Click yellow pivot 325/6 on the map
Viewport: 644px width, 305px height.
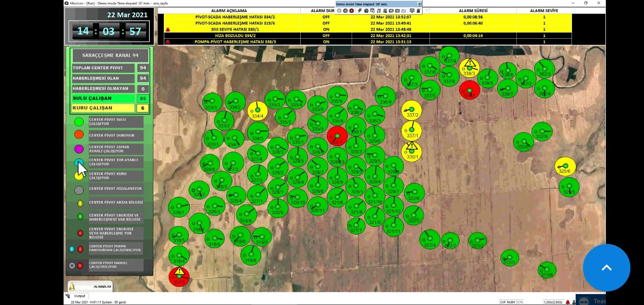(x=565, y=166)
